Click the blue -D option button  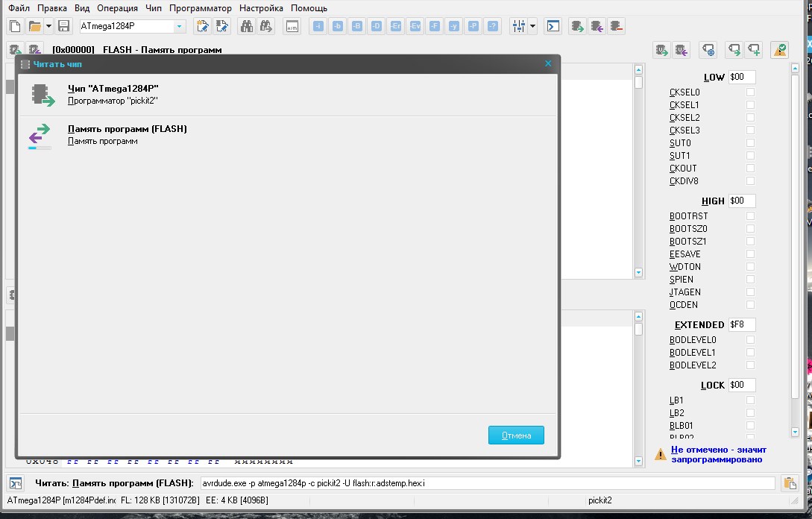(x=377, y=26)
